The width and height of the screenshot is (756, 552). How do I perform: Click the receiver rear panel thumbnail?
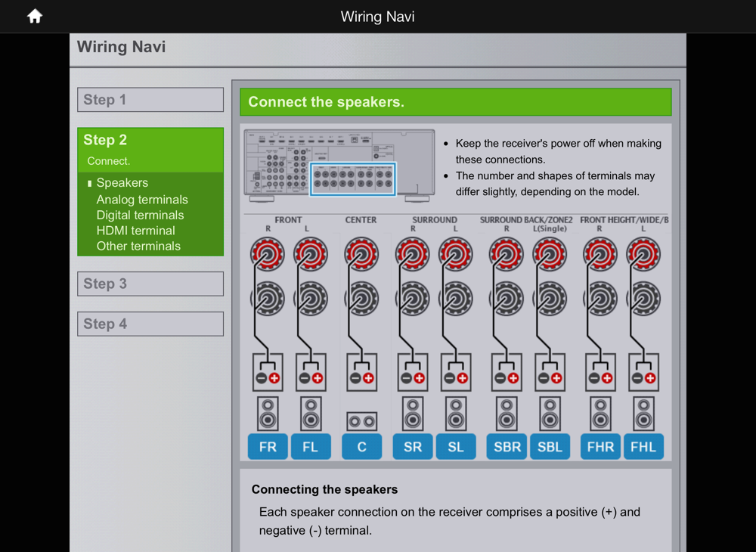click(x=339, y=166)
